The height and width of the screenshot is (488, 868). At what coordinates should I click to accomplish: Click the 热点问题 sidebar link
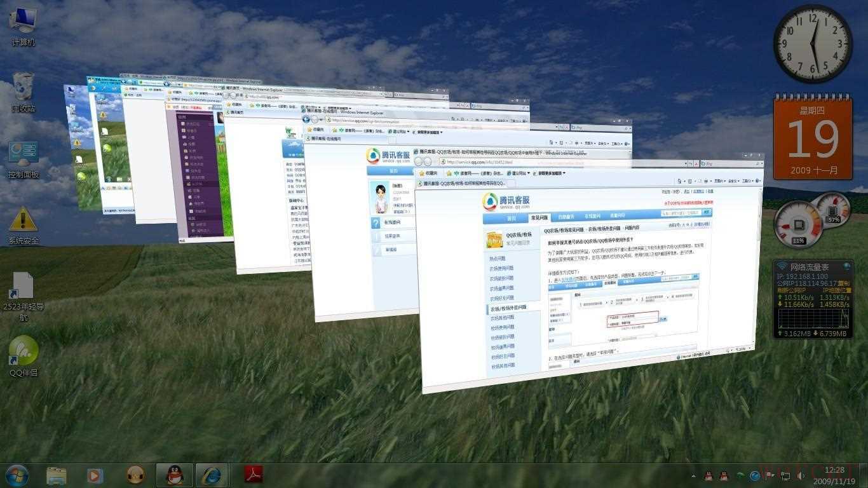click(498, 259)
